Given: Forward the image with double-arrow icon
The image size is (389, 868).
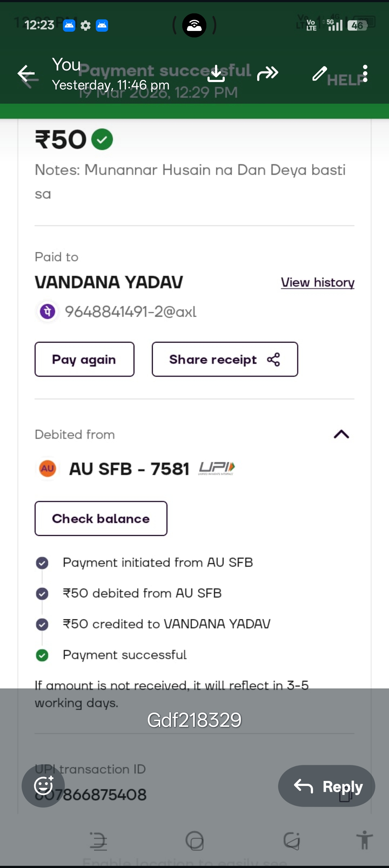Looking at the screenshot, I should click(268, 73).
